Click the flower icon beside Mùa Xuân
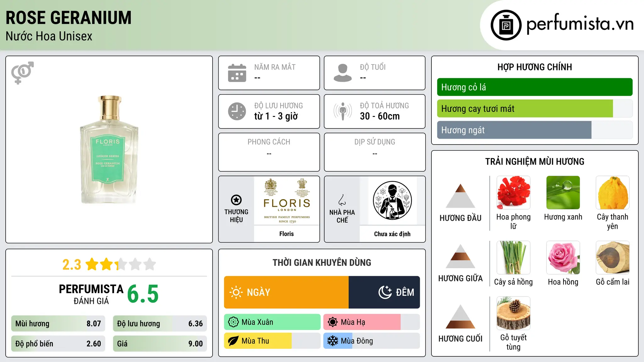The image size is (644, 362). 233,322
